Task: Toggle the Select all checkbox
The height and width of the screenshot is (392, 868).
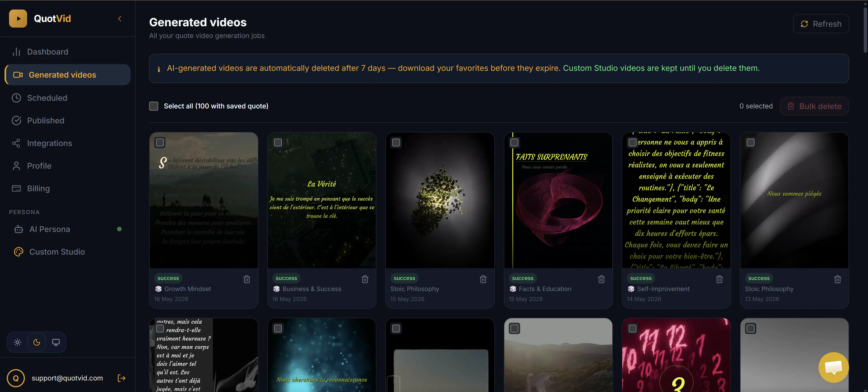Action: [154, 106]
